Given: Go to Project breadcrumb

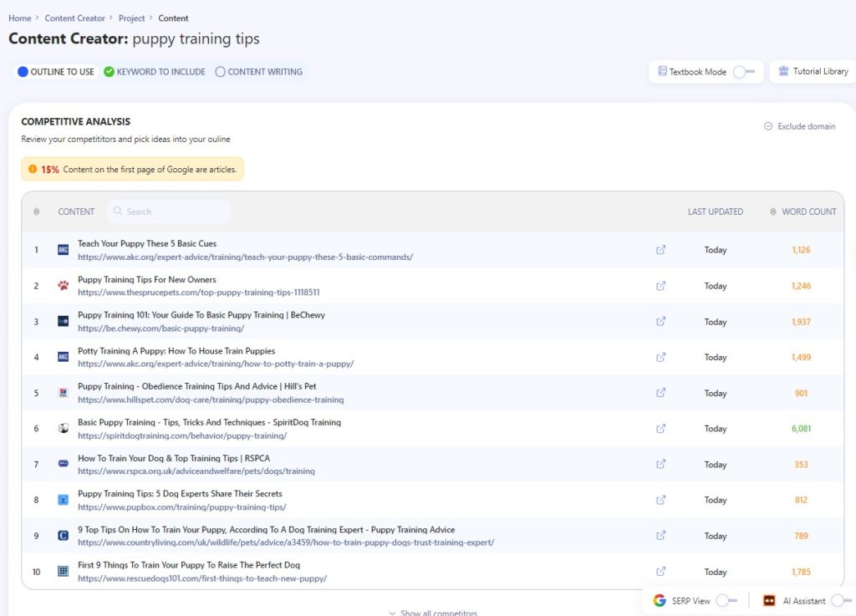Looking at the screenshot, I should (131, 18).
